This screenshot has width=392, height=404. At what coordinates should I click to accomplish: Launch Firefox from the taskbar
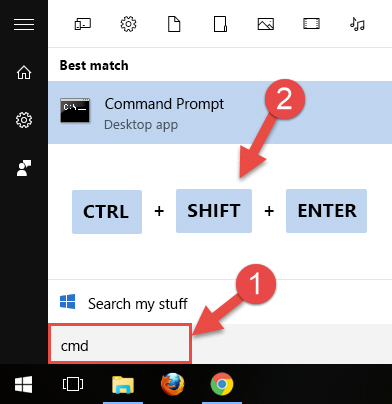point(172,384)
